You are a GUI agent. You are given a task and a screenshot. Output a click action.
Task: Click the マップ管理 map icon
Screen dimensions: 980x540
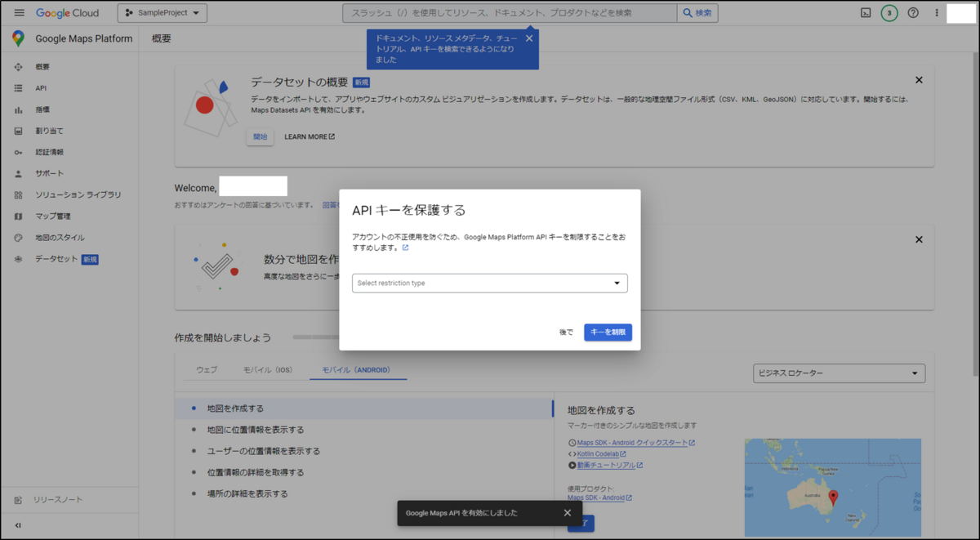(18, 216)
